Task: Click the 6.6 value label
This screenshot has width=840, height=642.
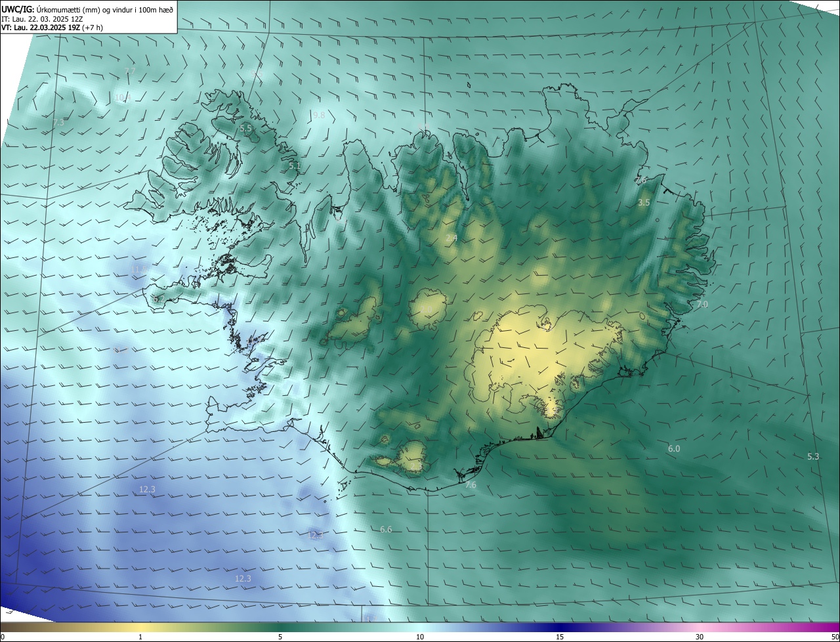Action: pyautogui.click(x=386, y=530)
